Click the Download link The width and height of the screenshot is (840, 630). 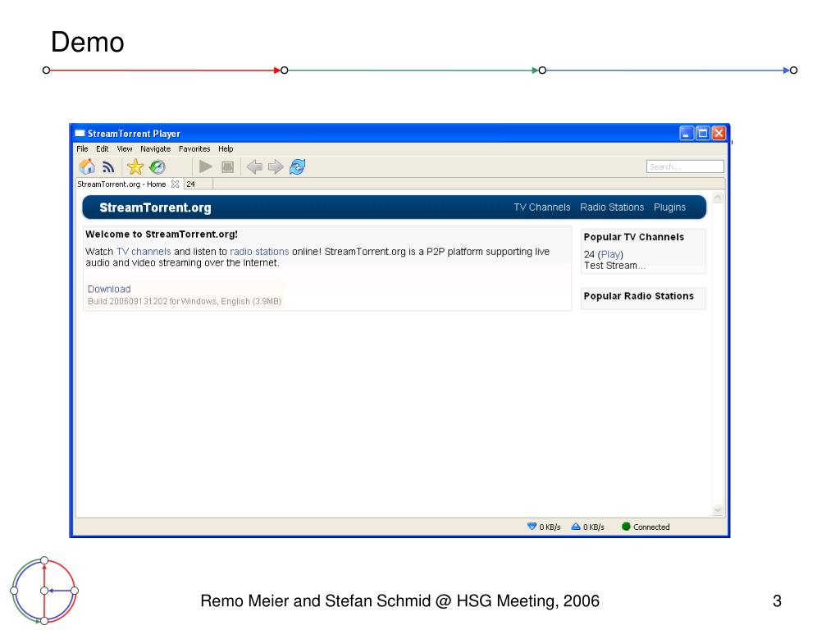[109, 289]
